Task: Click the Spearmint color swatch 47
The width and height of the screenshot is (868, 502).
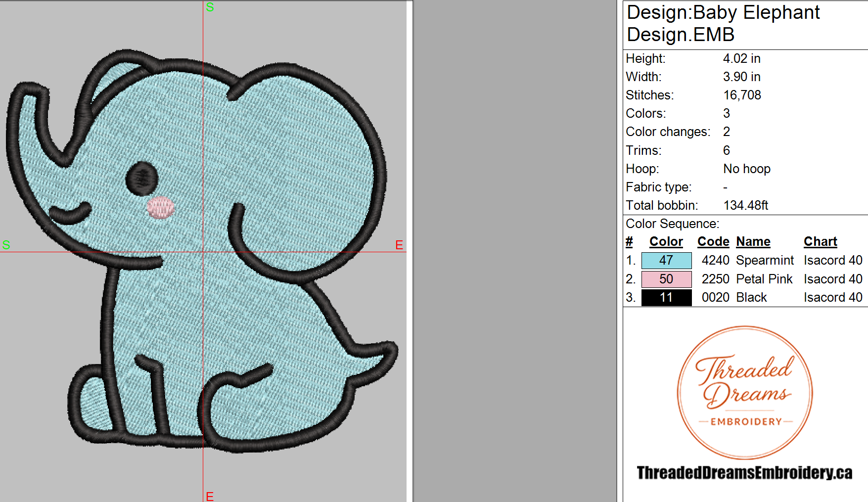Action: tap(666, 260)
